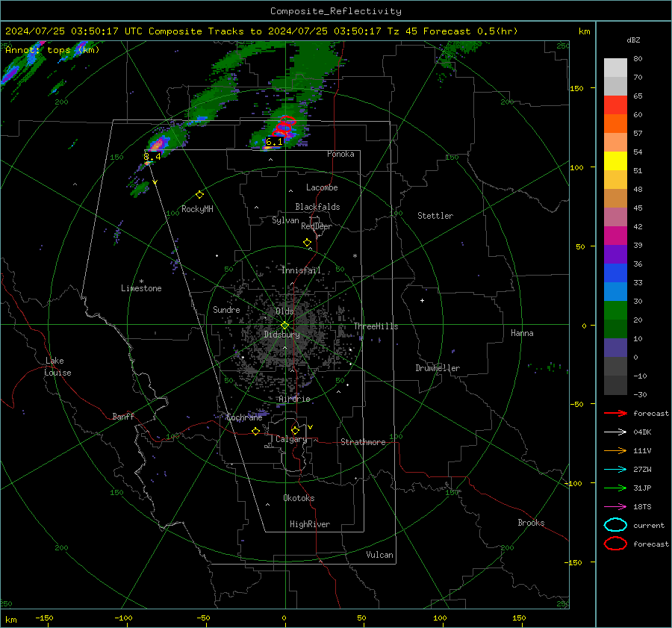
Task: Click the 8.4 storm top label
Action: (x=152, y=156)
